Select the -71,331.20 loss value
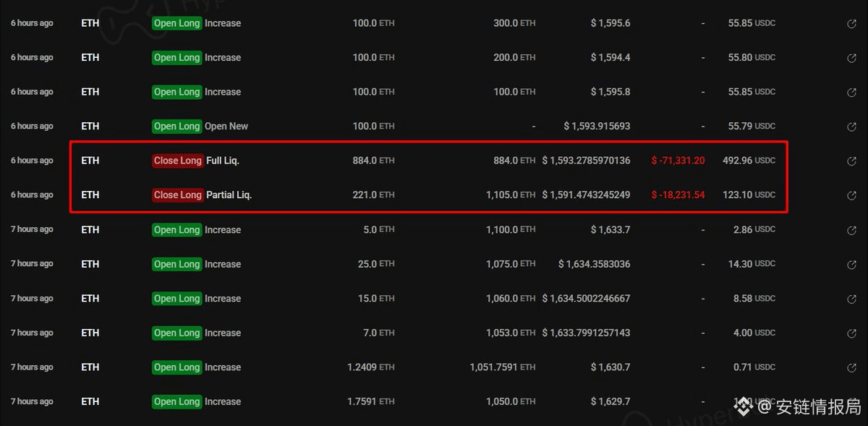The image size is (868, 426). (678, 161)
